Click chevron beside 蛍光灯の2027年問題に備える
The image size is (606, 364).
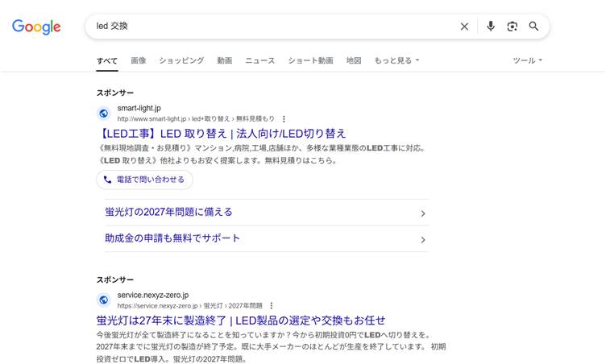[x=423, y=213]
